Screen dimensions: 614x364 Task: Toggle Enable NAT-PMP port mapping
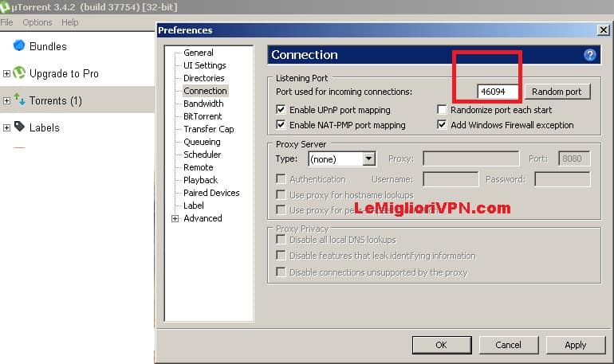[281, 125]
